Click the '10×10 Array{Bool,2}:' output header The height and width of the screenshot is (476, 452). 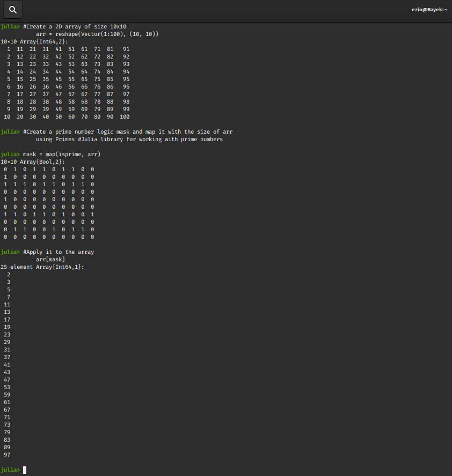[32, 162]
